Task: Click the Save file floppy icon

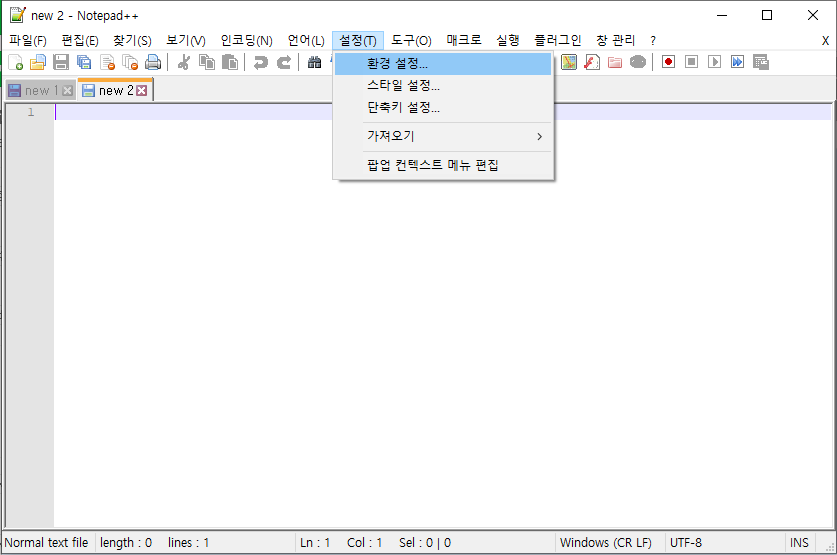Action: tap(61, 62)
